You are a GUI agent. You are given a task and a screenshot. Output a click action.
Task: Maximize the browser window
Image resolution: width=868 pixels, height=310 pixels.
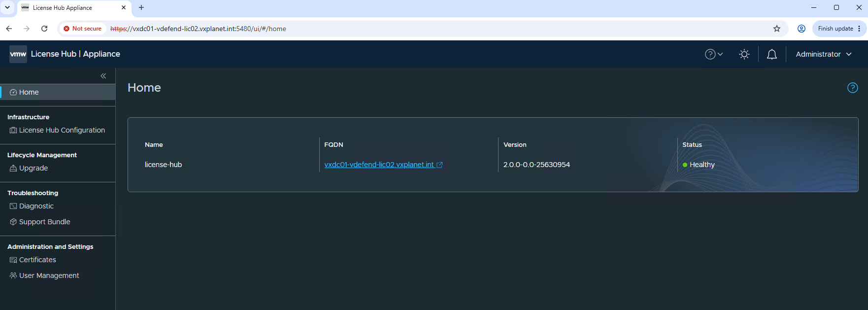[x=836, y=7]
